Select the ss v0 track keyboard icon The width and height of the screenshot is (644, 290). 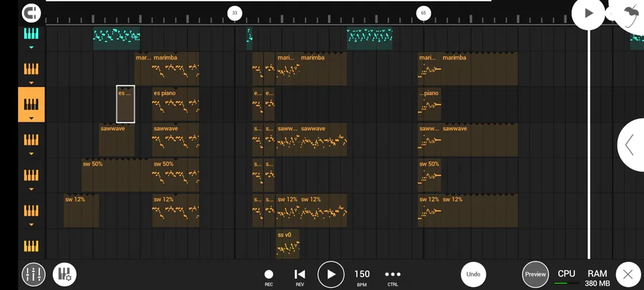click(31, 246)
